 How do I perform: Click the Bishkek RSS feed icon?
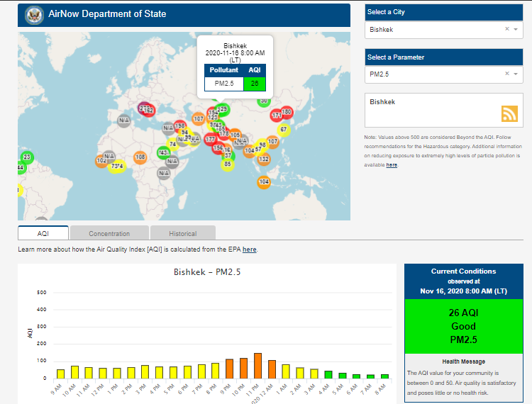pyautogui.click(x=509, y=113)
